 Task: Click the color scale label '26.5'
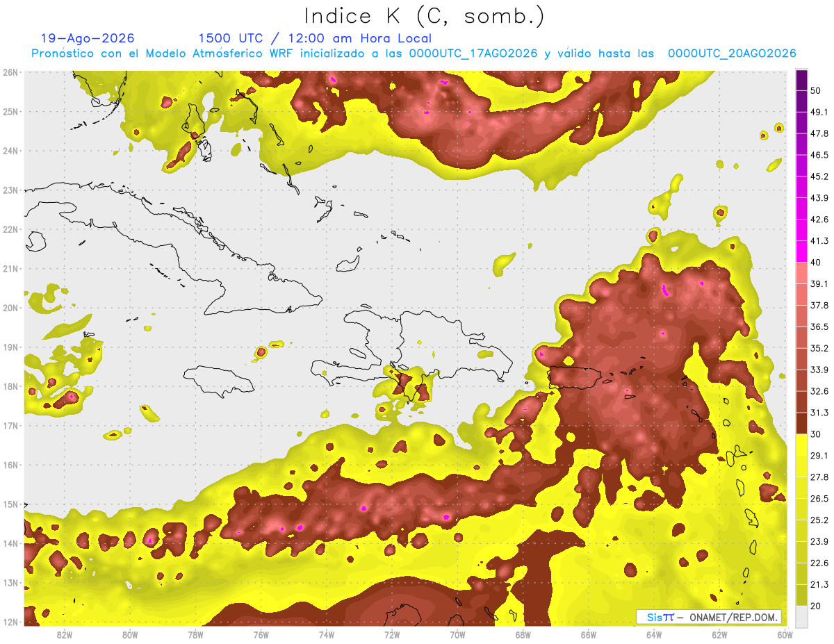pos(819,498)
